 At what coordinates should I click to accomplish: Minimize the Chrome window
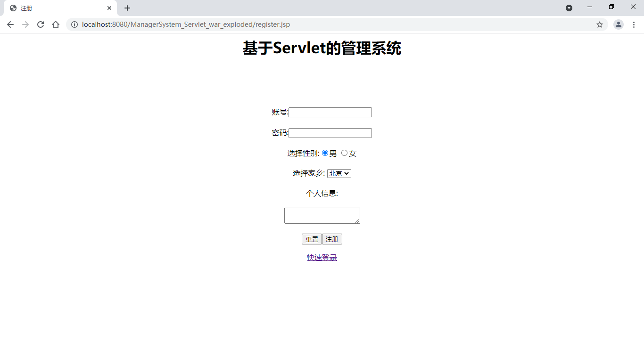tap(590, 7)
